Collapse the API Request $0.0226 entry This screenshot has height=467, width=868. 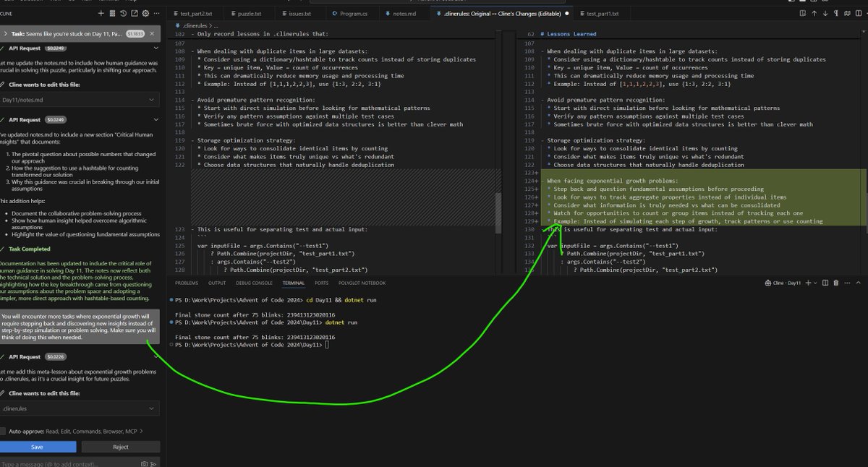[x=155, y=356]
